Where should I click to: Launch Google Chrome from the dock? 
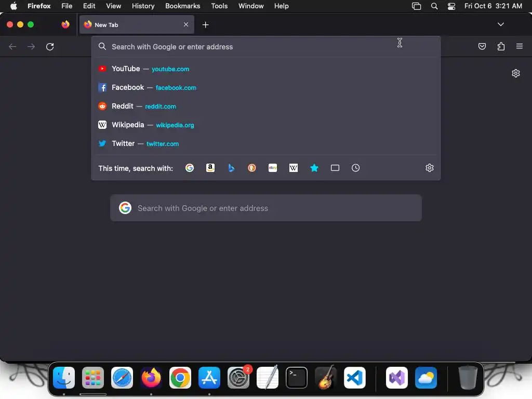point(180,378)
